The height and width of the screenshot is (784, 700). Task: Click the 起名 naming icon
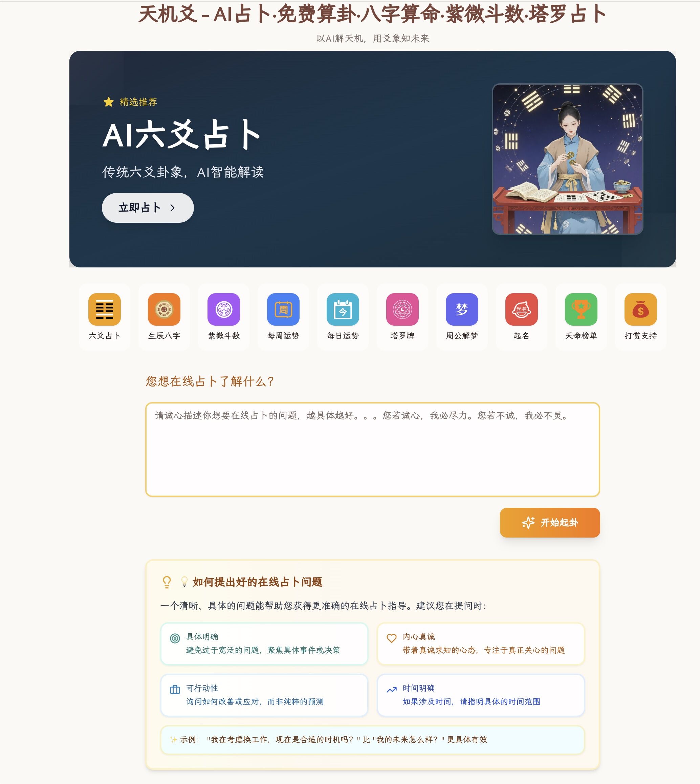pyautogui.click(x=522, y=309)
